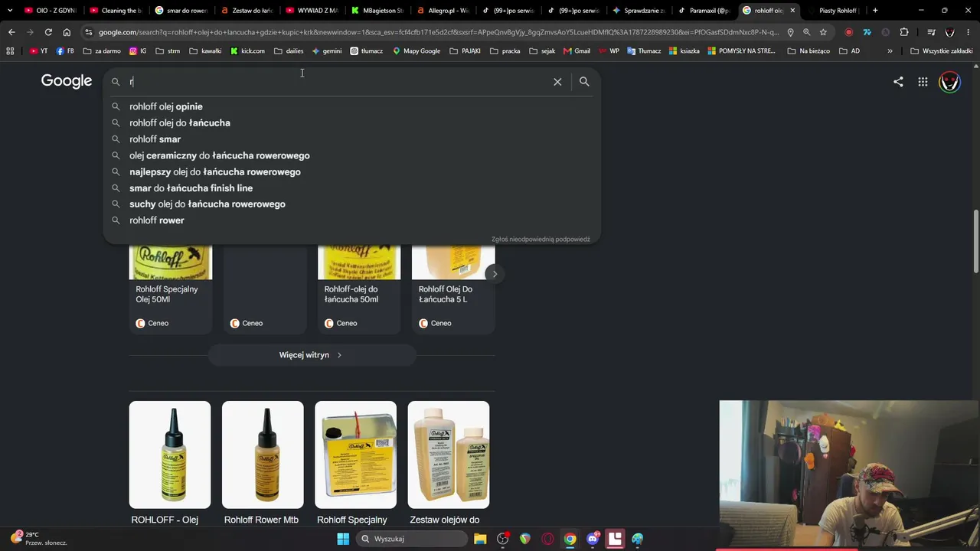Click the magnifier search button in Google box

pos(584,82)
